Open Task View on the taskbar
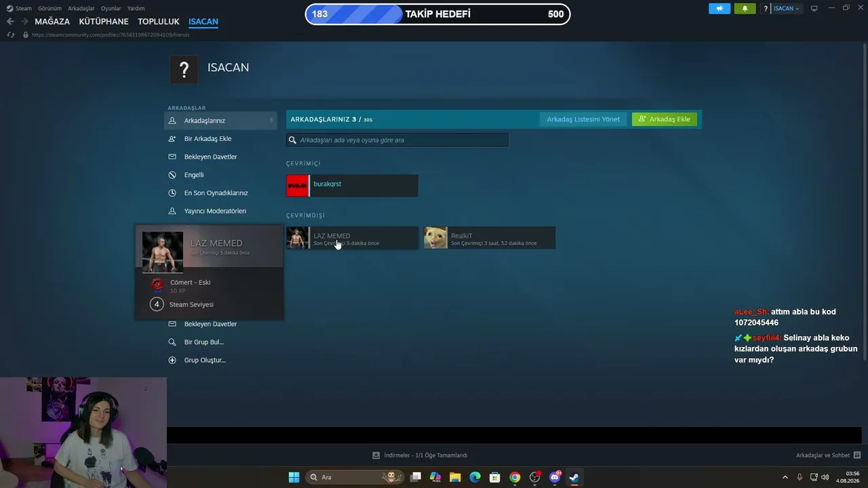 pos(416,477)
